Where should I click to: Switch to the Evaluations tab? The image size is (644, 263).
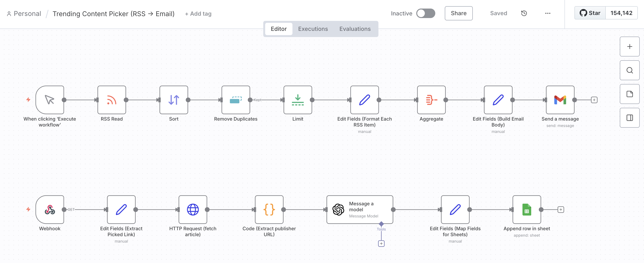click(x=355, y=29)
